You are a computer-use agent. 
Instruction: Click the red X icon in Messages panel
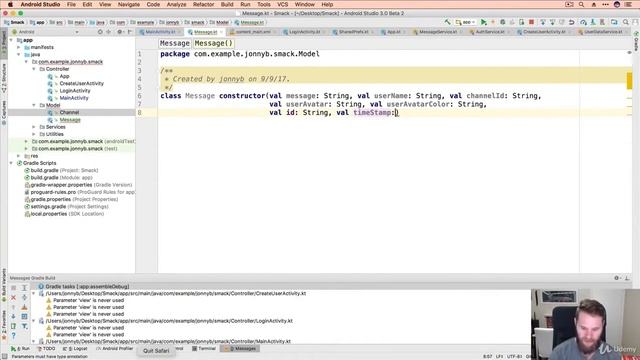tap(13, 298)
